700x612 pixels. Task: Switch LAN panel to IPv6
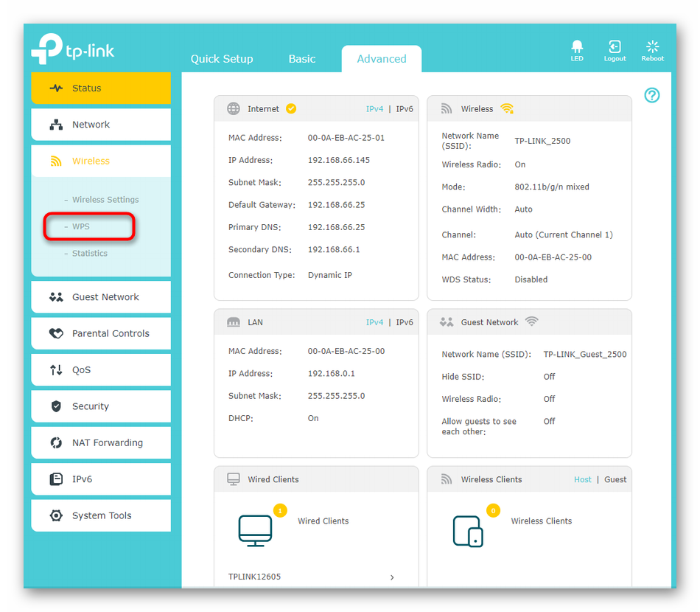(405, 322)
